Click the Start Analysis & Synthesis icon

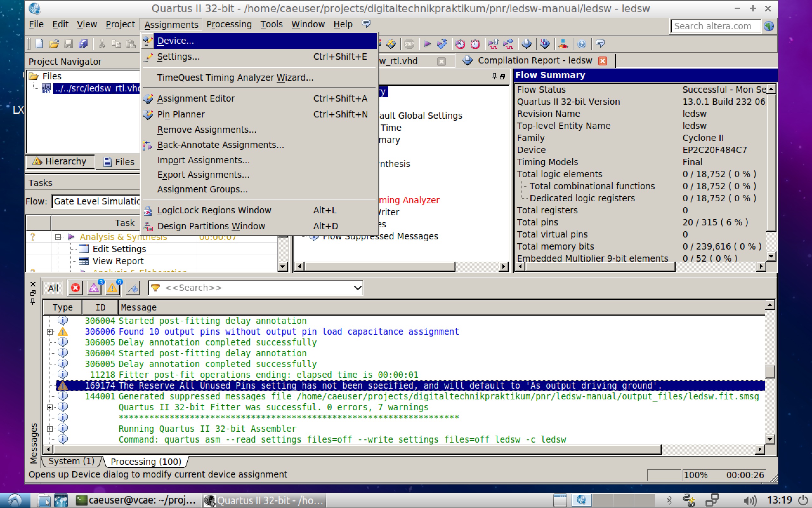(x=442, y=44)
